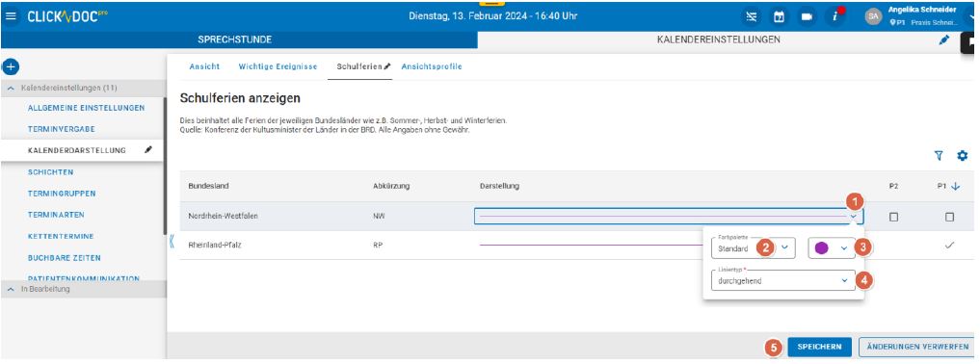Click the location pin next to P1
This screenshot has width=980, height=364.
(892, 22)
